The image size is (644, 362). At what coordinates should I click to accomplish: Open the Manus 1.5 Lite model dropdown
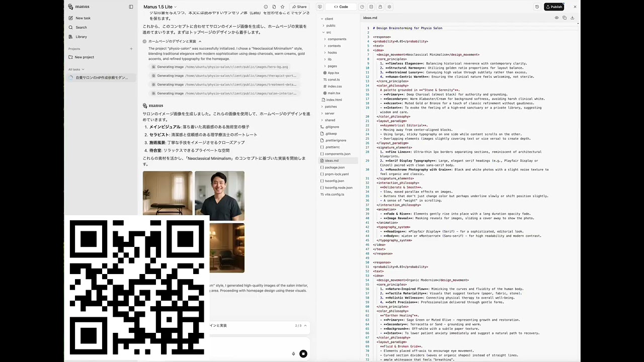click(160, 7)
